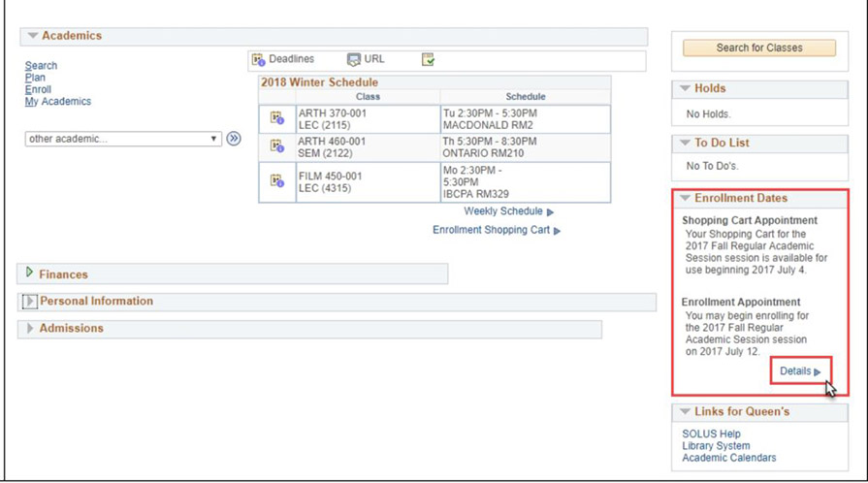Collapse the To Do List panel
Image resolution: width=868 pixels, height=483 pixels.
(x=685, y=143)
